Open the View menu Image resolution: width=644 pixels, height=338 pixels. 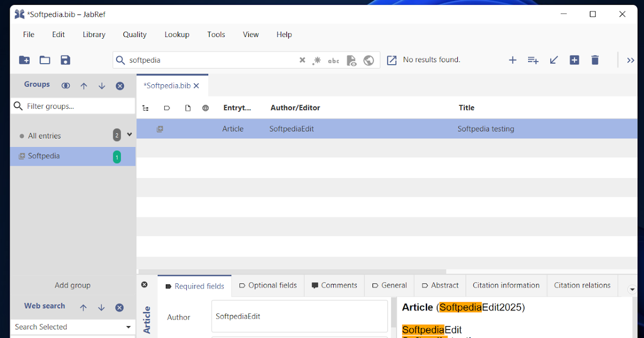pyautogui.click(x=251, y=34)
